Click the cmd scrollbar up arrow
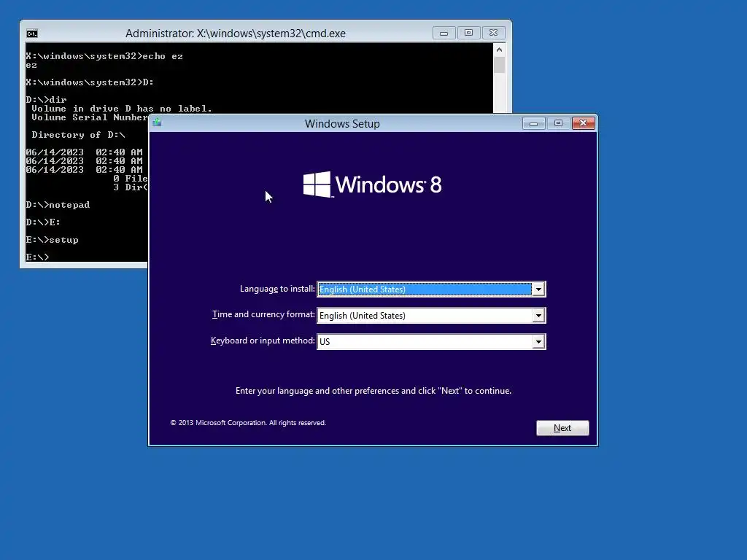 [x=499, y=50]
